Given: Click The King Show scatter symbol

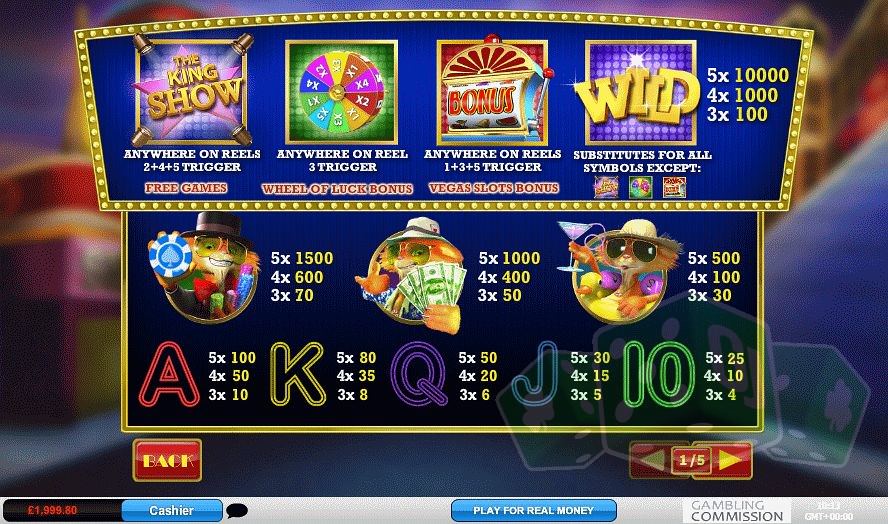Looking at the screenshot, I should [x=192, y=91].
